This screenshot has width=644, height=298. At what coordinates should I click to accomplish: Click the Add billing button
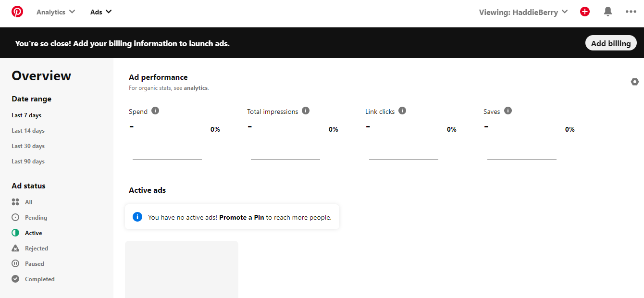point(611,43)
